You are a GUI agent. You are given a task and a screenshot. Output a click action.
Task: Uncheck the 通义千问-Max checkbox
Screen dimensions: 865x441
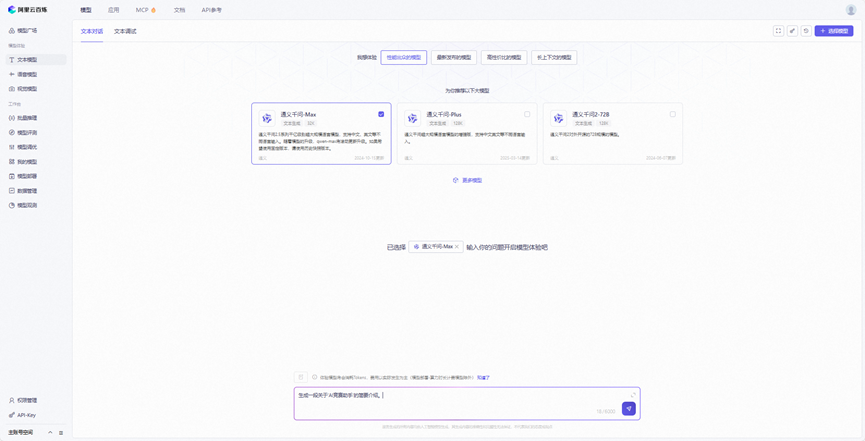point(381,114)
